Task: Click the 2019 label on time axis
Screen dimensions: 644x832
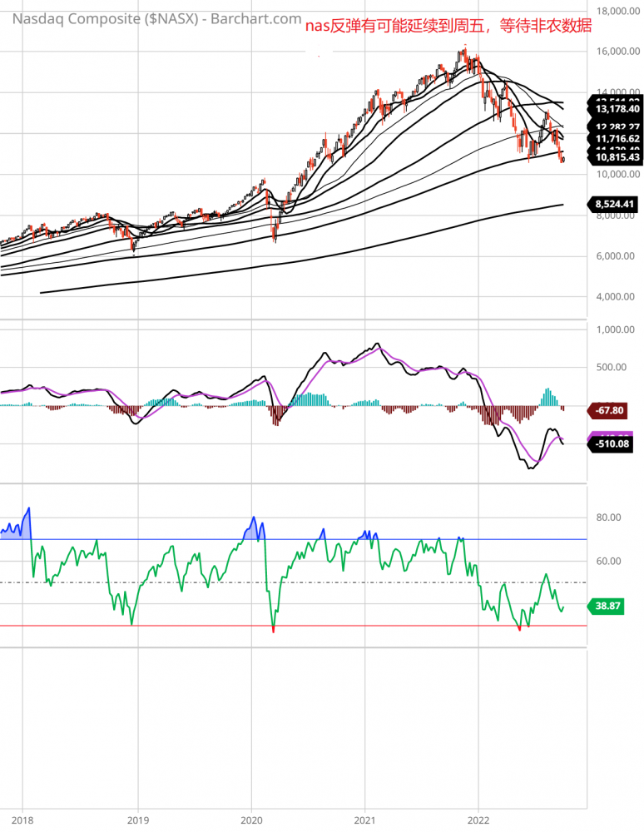Action: coord(137,818)
